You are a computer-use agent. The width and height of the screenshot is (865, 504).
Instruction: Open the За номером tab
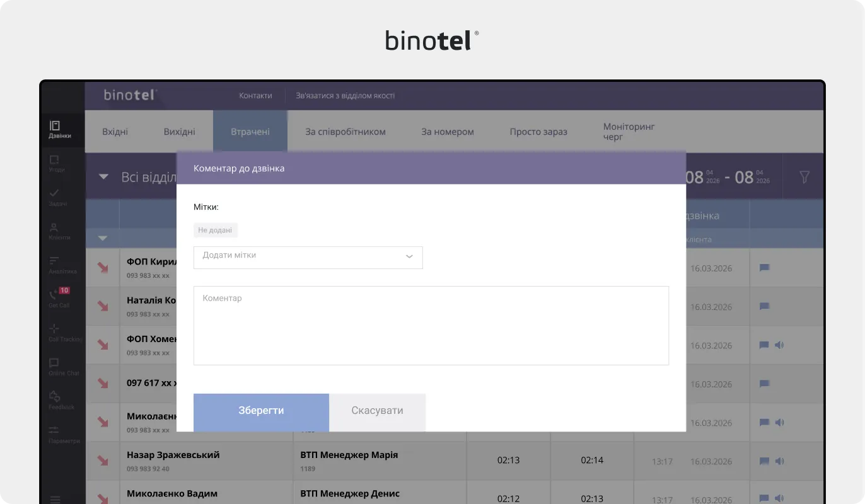click(x=448, y=132)
